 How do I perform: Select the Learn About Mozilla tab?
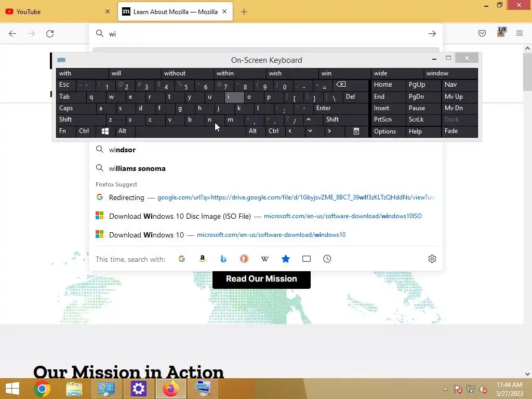(x=176, y=11)
